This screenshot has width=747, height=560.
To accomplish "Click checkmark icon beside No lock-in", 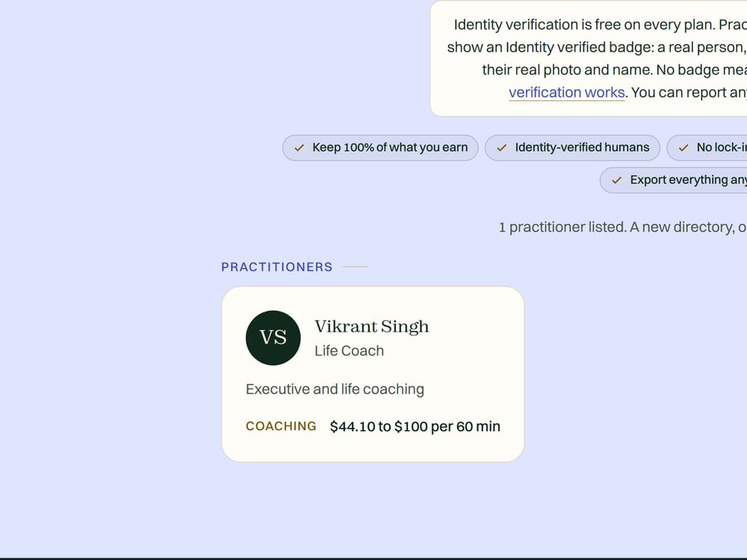I will tap(684, 148).
